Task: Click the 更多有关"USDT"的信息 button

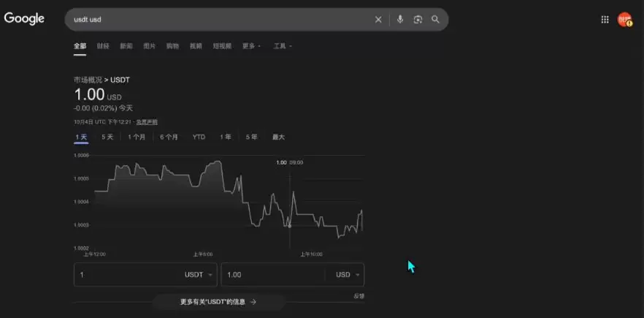Action: (218, 301)
